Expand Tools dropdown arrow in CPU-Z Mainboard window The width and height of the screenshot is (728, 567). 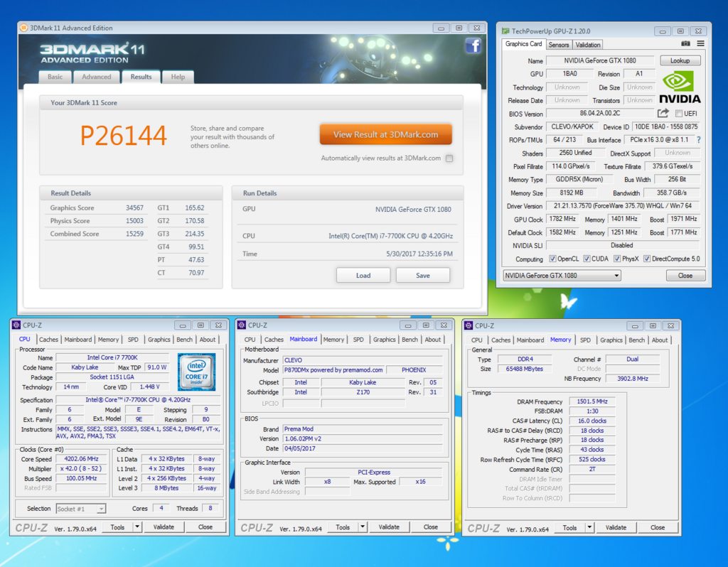point(363,527)
